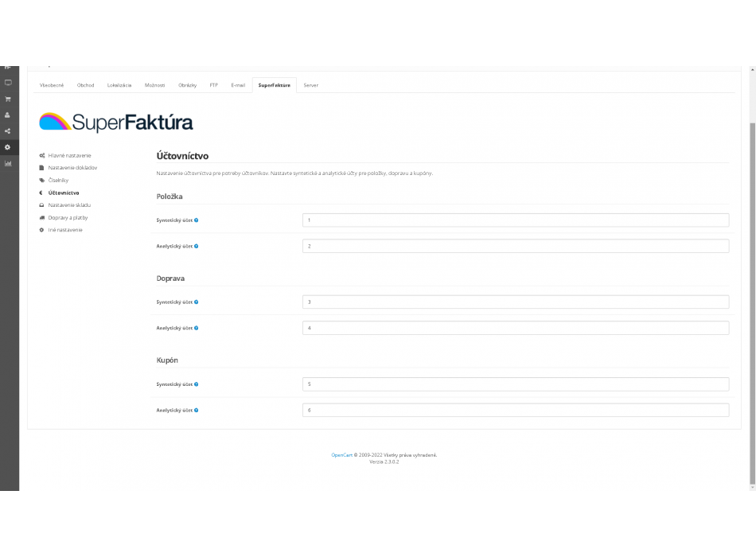756x557 pixels.
Task: Switch to the Obchod tab
Action: pyautogui.click(x=85, y=85)
